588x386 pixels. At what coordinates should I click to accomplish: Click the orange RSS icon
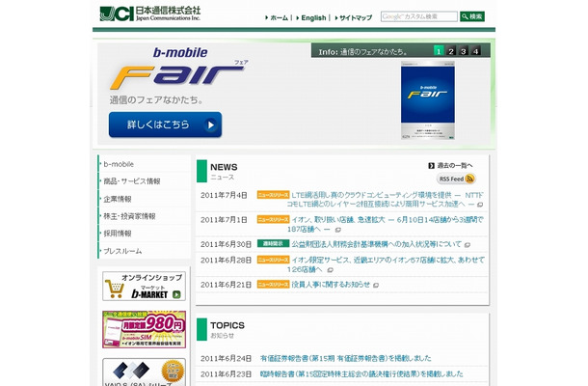tap(469, 179)
